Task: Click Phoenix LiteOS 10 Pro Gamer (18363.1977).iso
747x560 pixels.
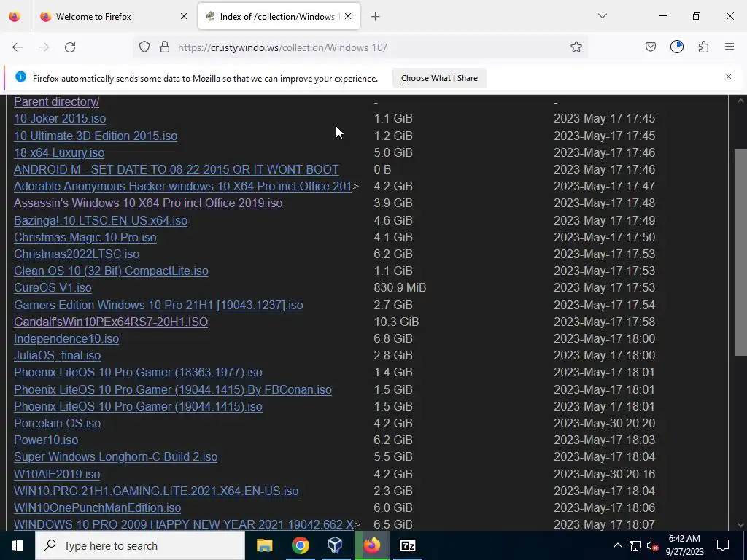Action: pyautogui.click(x=138, y=372)
